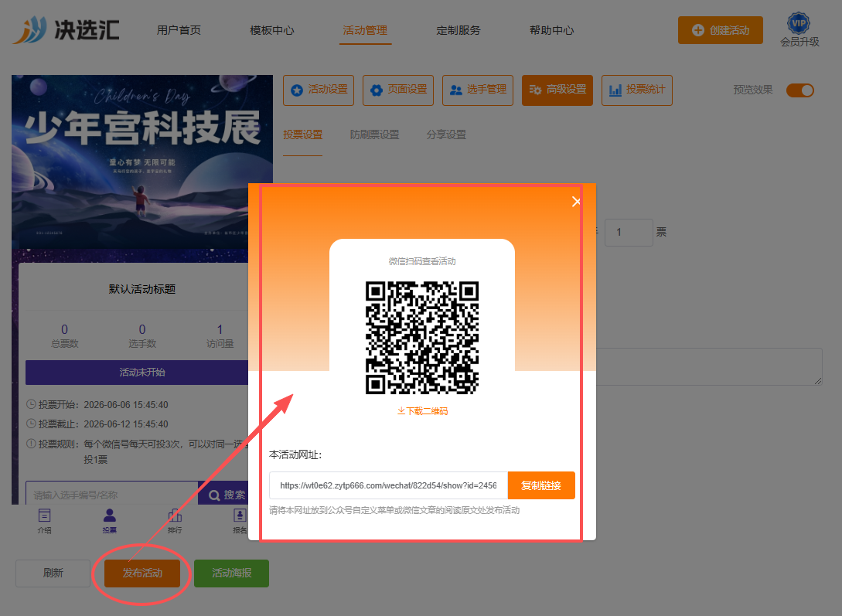Open the VIP 会员升级 badge
This screenshot has width=842, height=616.
pyautogui.click(x=799, y=30)
